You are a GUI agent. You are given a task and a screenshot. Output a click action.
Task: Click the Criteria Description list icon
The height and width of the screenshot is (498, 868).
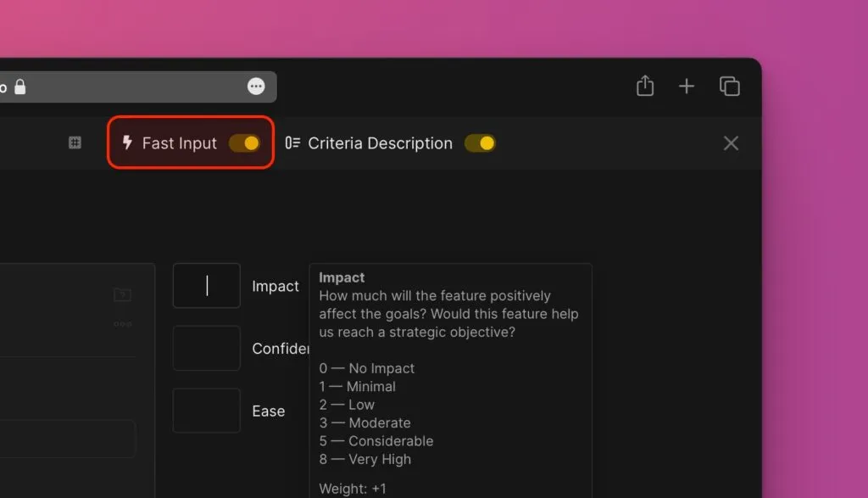click(x=292, y=143)
